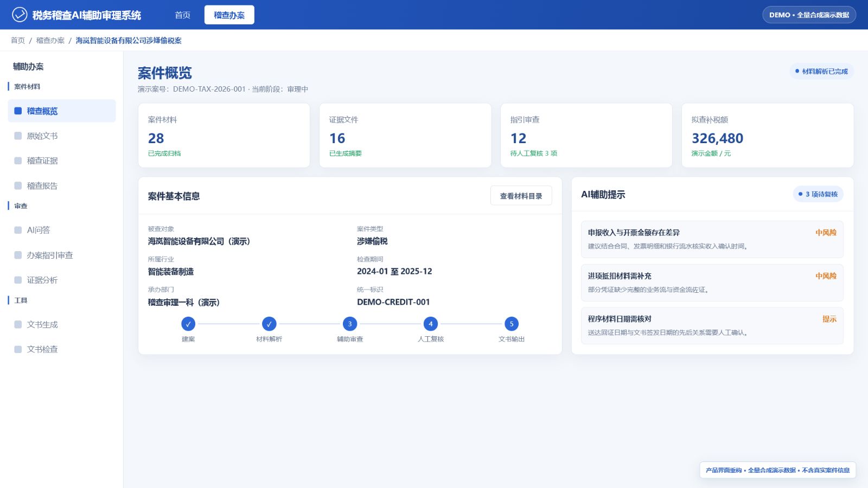The height and width of the screenshot is (488, 868).
Task: Click step 3 辅助审查 circle
Action: pos(350,324)
